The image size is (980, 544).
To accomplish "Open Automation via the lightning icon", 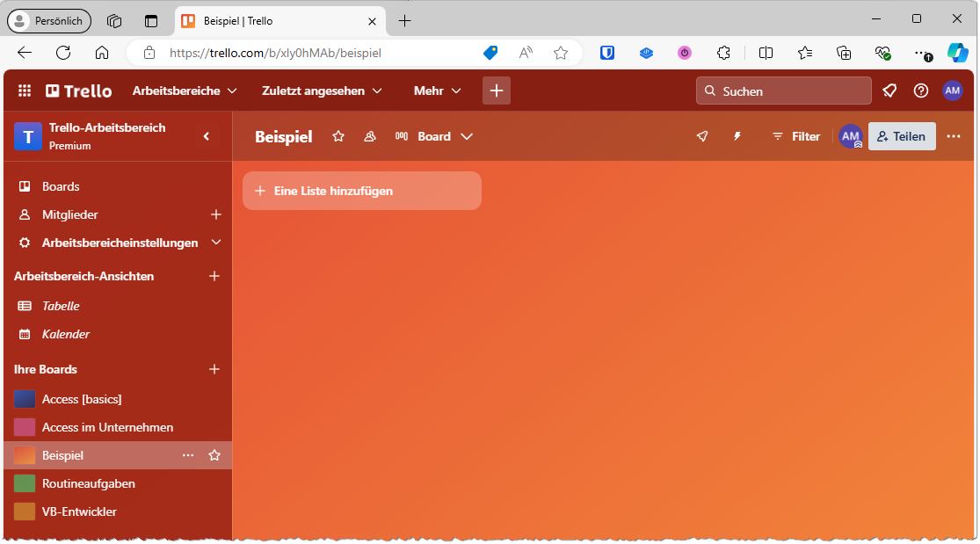I will click(737, 136).
